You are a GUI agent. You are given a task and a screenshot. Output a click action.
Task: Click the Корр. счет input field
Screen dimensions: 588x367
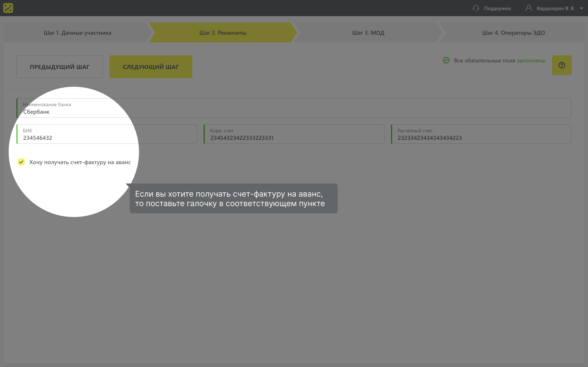[294, 134]
